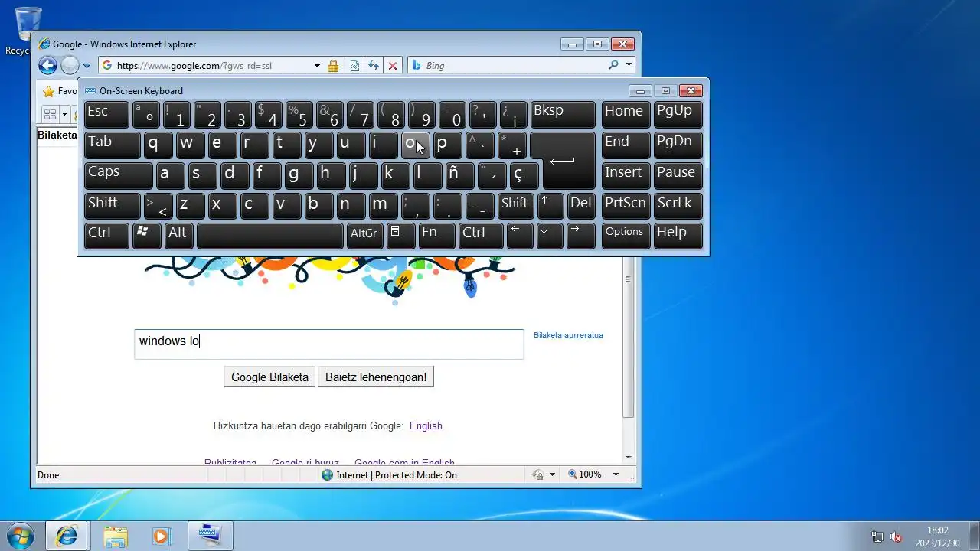Screen dimensions: 980x551
Task: Click the Esc key on keyboard
Action: 106,114
